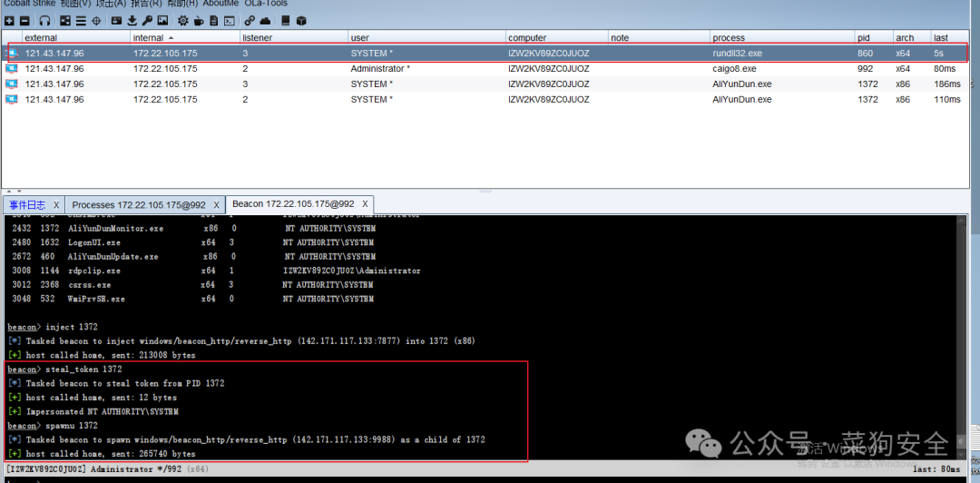
Task: Manage web server via cloud icon
Action: pos(265,21)
